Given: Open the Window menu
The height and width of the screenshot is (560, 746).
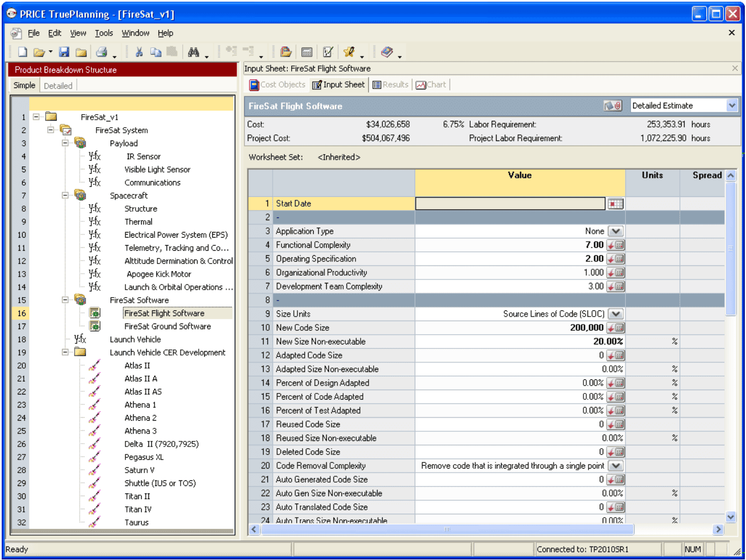Looking at the screenshot, I should coord(135,33).
